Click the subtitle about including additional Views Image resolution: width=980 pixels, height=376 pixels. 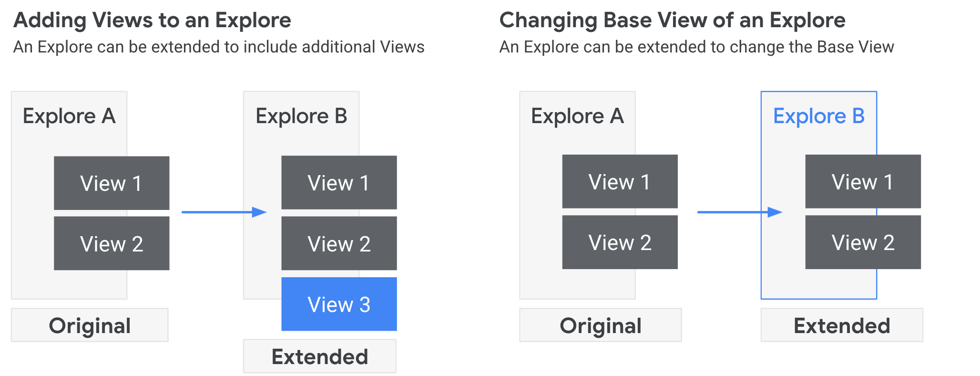(219, 47)
